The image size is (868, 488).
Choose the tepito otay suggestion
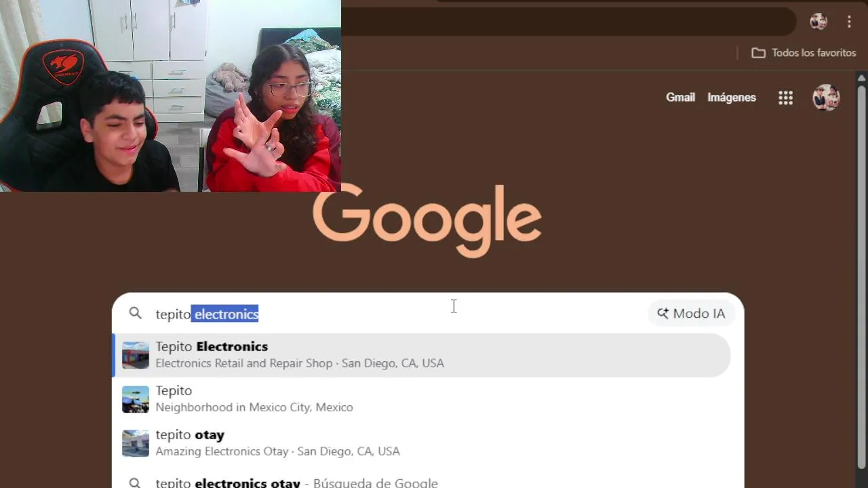421,443
